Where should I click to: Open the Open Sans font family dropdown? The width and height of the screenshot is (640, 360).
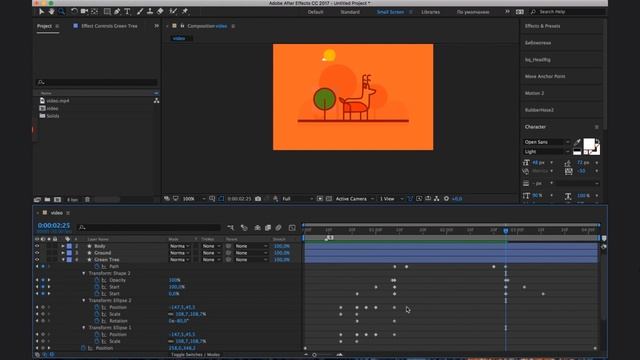547,142
